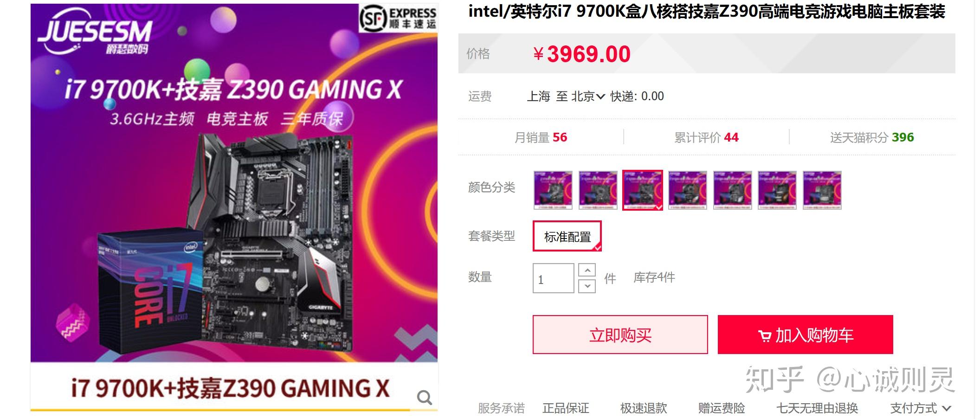Toggle the currently selected third color option
Screen dimensions: 980x419
coord(643,190)
